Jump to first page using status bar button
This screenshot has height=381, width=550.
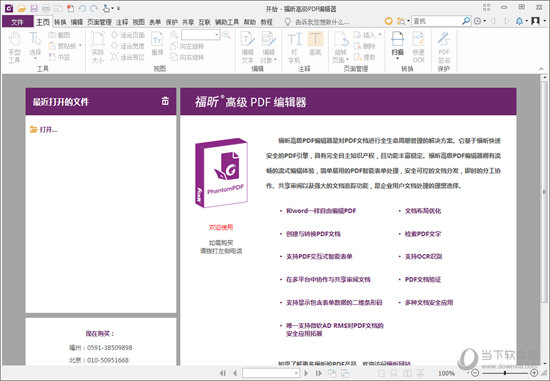[223, 373]
